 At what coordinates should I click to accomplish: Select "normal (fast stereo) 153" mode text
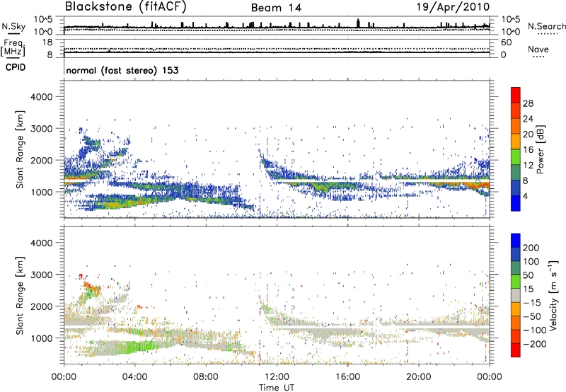(122, 70)
